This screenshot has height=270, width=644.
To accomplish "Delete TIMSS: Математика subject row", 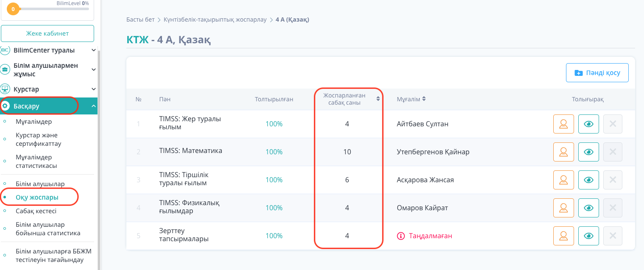I will click(x=613, y=152).
